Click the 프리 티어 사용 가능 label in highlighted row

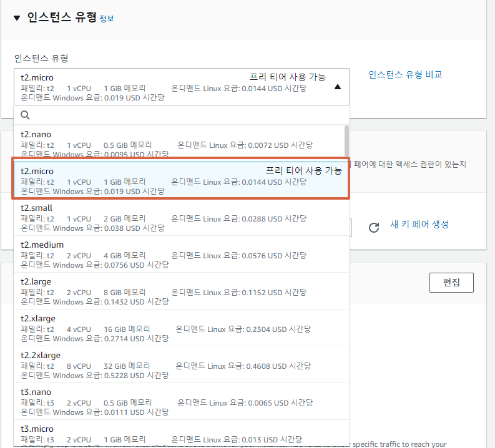tap(304, 171)
